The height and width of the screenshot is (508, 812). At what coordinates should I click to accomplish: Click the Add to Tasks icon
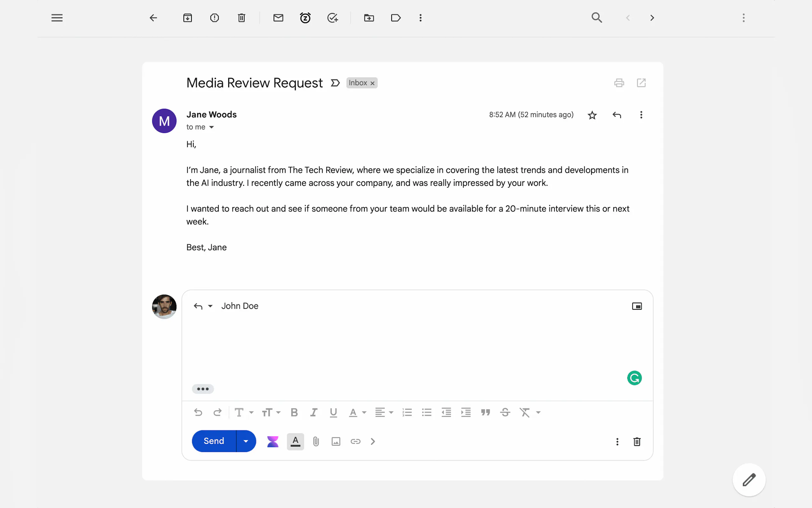tap(332, 18)
